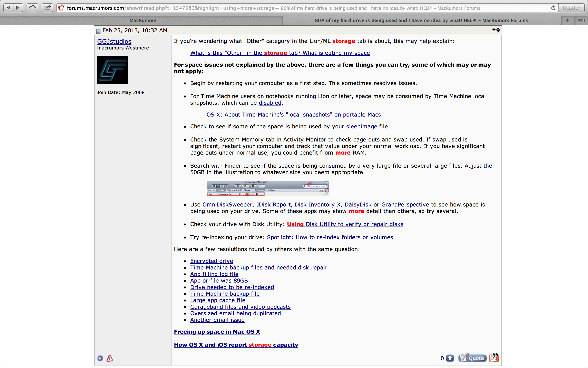The image size is (588, 368).
Task: Click the Quote reply button
Action: [x=473, y=358]
